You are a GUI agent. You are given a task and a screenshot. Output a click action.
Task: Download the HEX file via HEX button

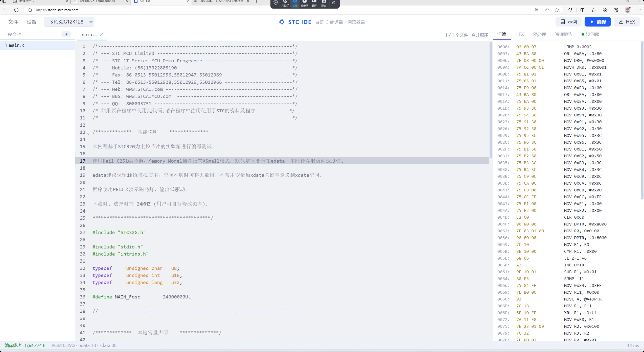(627, 22)
